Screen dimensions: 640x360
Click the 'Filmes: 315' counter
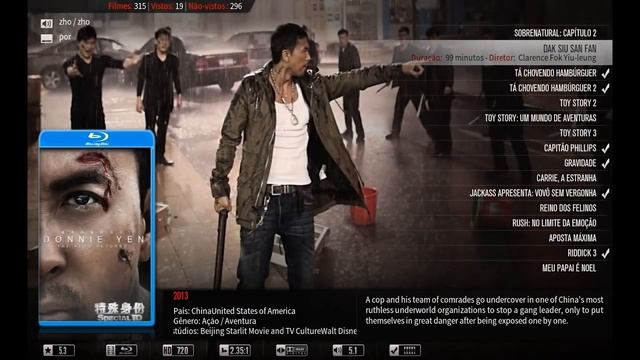(127, 6)
